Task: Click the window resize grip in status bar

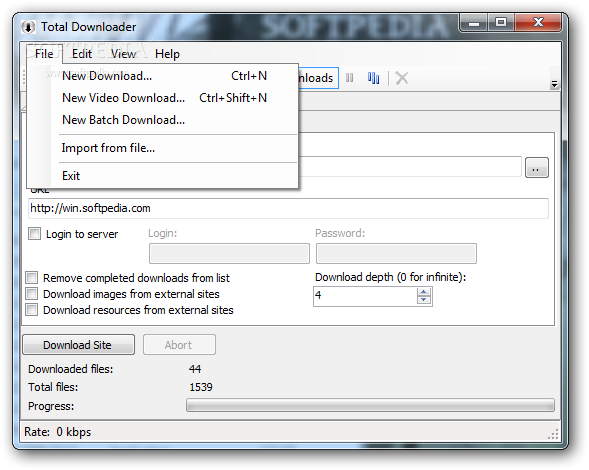Action: click(x=553, y=434)
